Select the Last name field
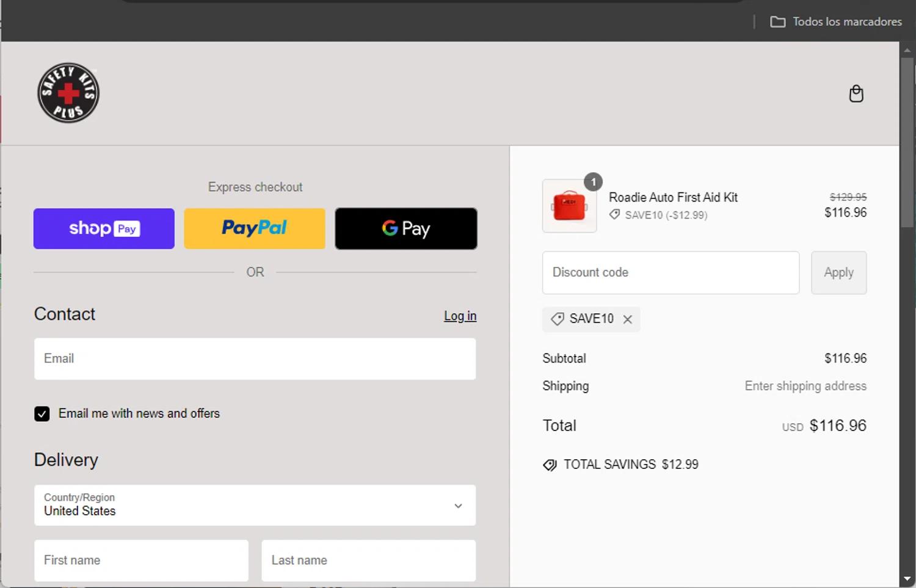 coord(368,561)
